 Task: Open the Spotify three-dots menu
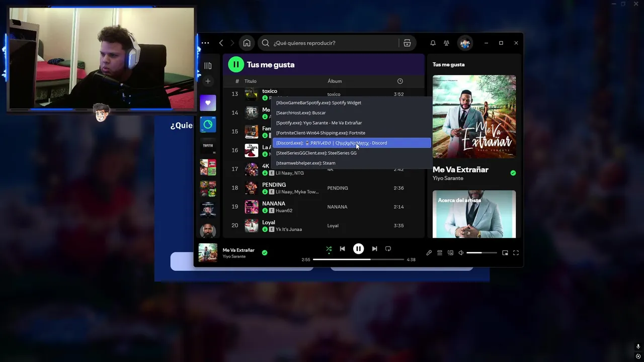click(x=205, y=43)
